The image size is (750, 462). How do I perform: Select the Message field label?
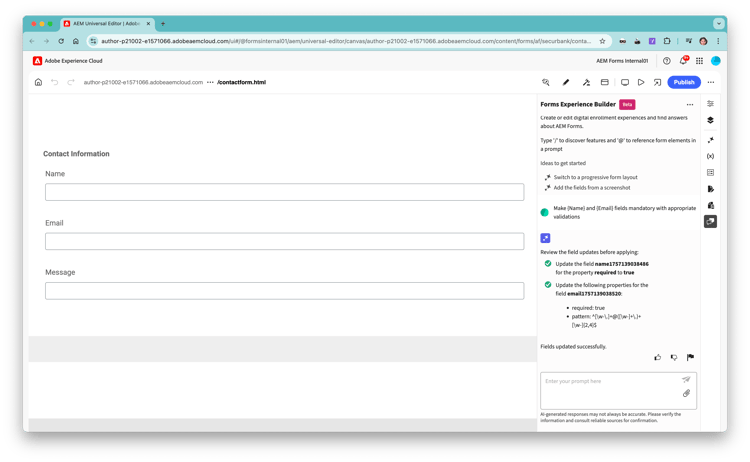pos(60,272)
